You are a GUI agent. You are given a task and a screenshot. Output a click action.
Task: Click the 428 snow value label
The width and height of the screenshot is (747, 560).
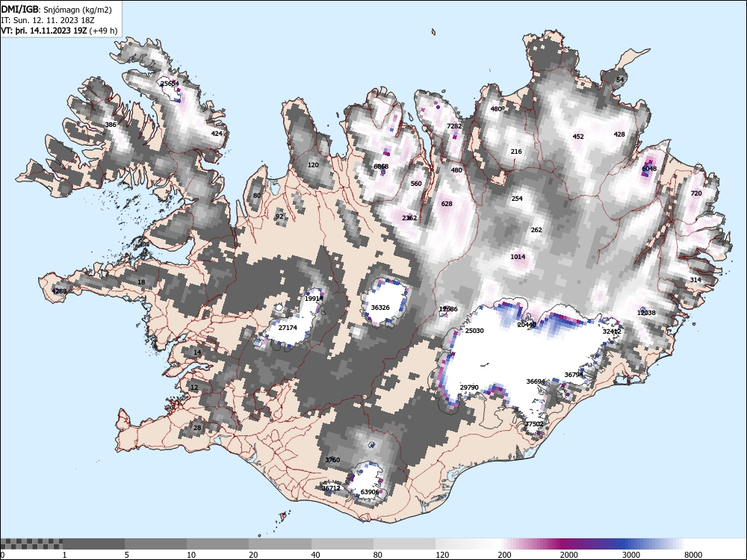[x=619, y=134]
